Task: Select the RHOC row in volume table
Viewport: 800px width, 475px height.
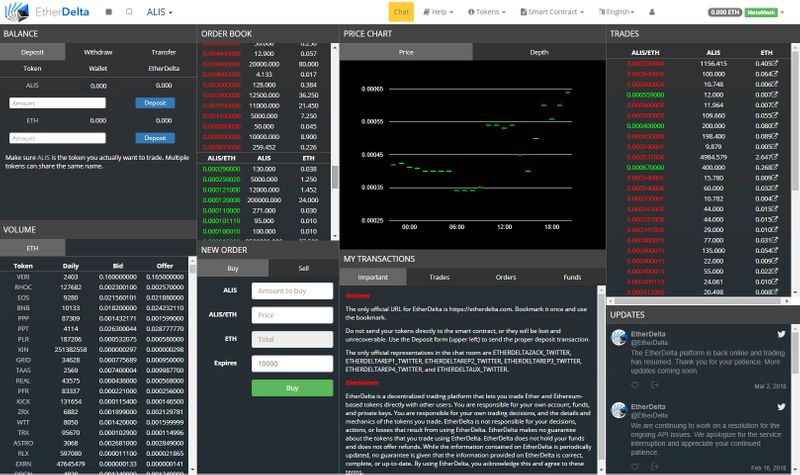Action: [94, 287]
